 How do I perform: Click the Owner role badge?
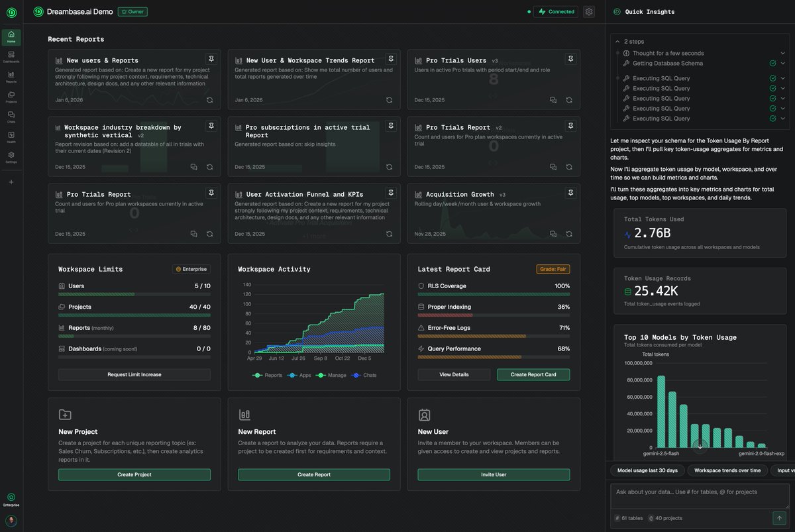click(x=132, y=12)
